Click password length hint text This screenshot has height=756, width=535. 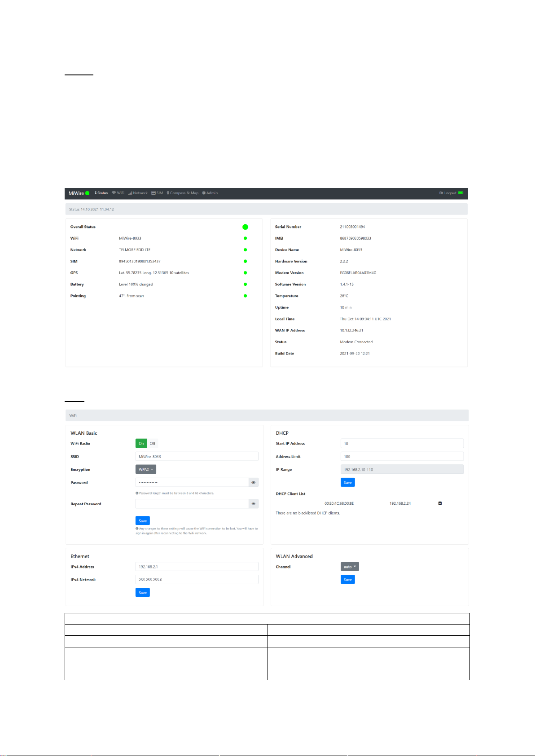click(175, 493)
